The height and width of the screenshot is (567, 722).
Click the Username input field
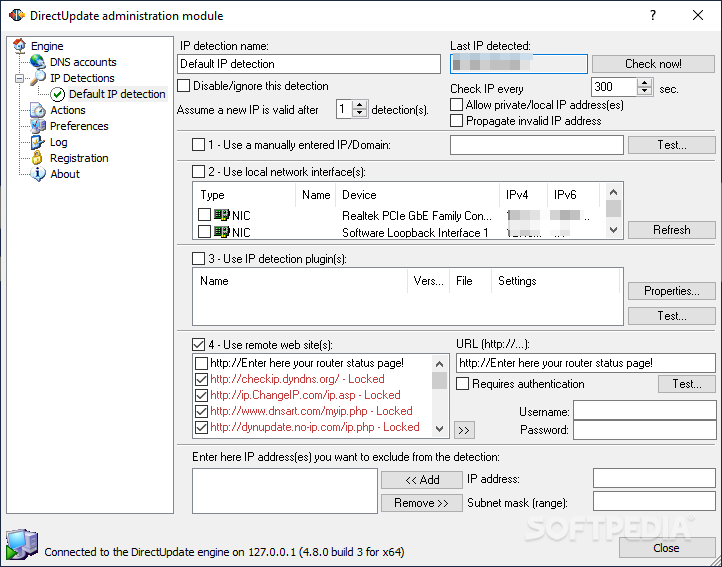point(645,410)
